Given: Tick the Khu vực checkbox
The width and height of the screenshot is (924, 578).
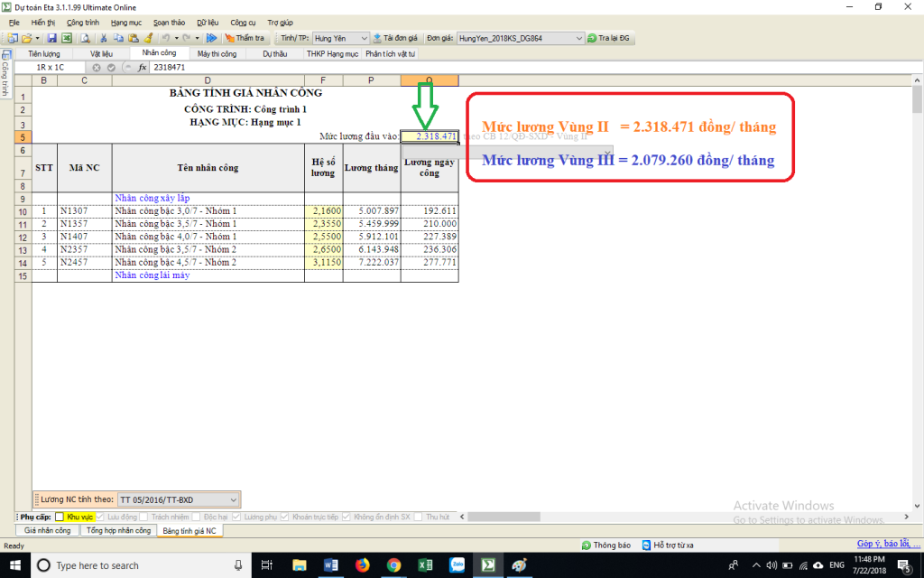Looking at the screenshot, I should (60, 517).
